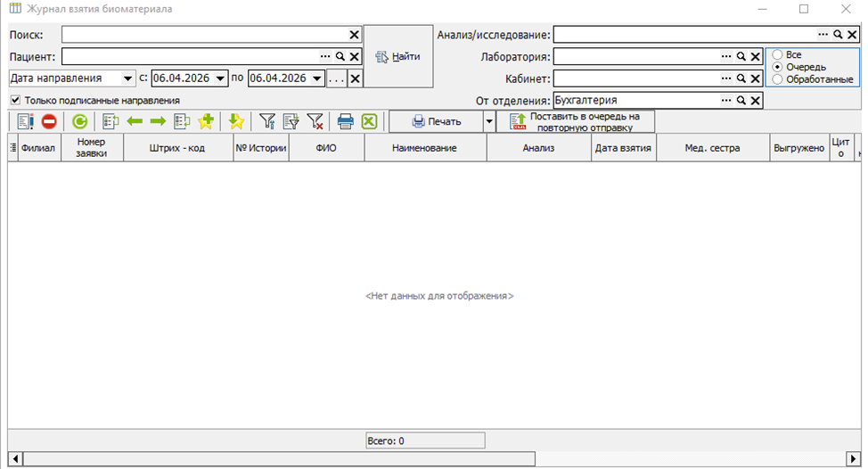Click into the 'Поиск' input field
Screen dimensions: 868x469
(203, 35)
